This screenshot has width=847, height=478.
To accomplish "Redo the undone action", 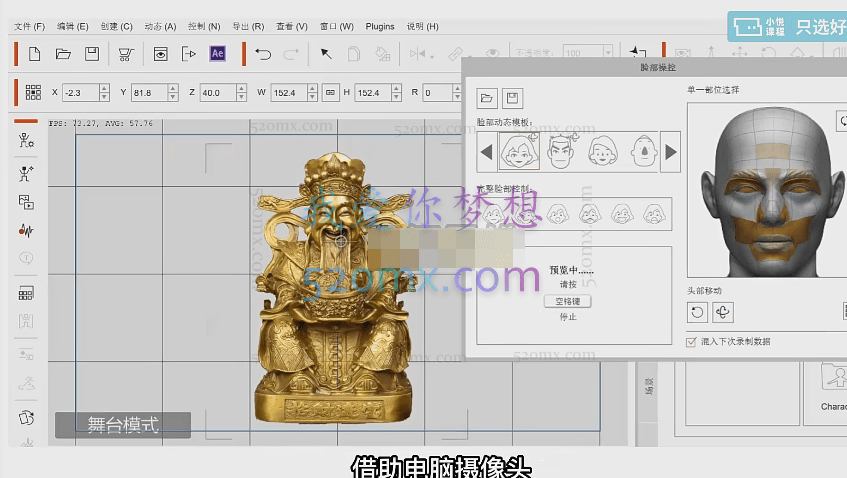I will pos(291,54).
